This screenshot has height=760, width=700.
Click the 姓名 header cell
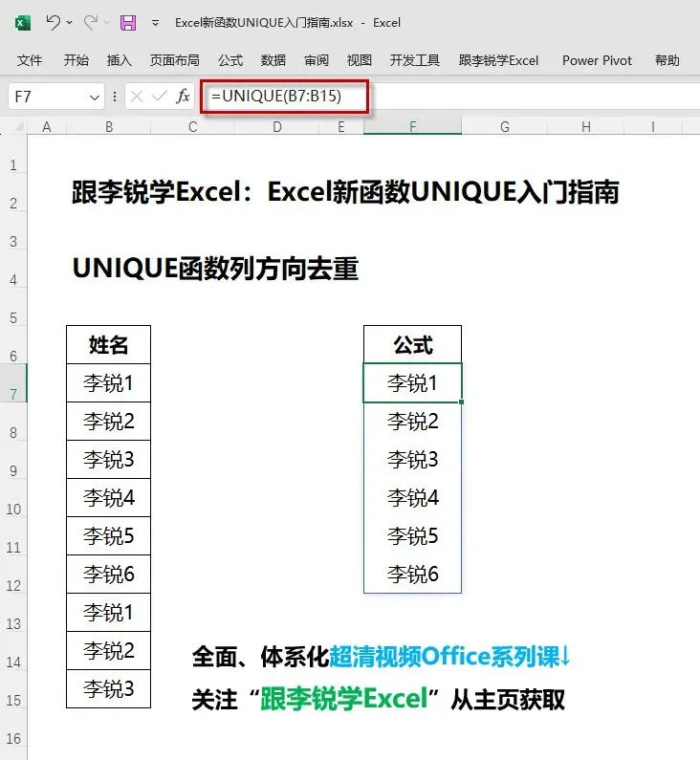click(109, 345)
